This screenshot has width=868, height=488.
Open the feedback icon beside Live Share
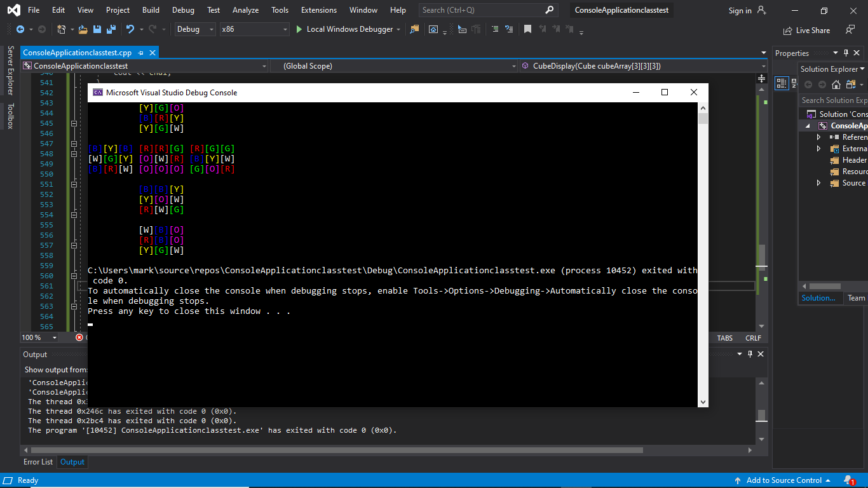(850, 30)
